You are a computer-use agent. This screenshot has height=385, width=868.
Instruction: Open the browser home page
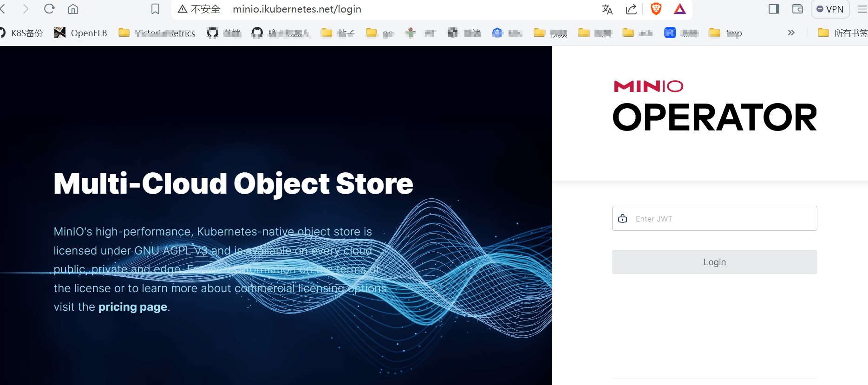pos(73,9)
